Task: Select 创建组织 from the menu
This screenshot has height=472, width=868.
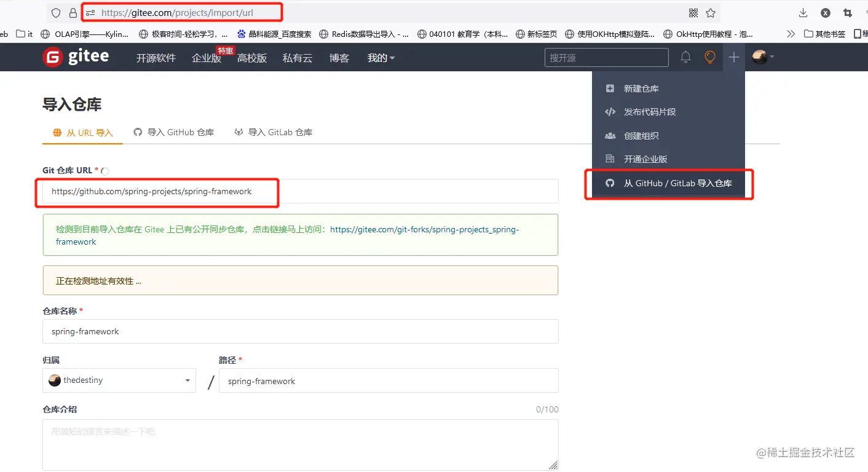Action: coord(668,136)
